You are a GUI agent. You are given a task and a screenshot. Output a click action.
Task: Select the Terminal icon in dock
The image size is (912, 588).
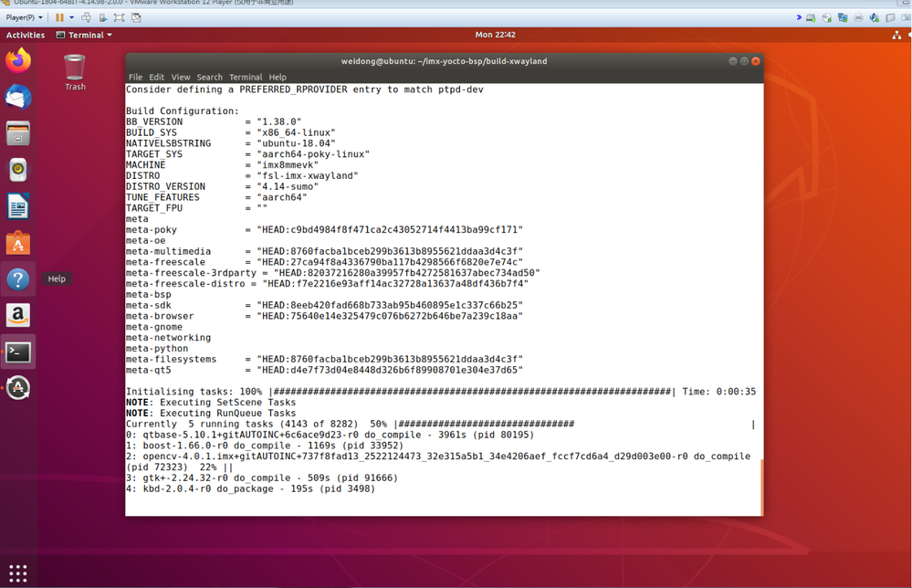coord(18,352)
